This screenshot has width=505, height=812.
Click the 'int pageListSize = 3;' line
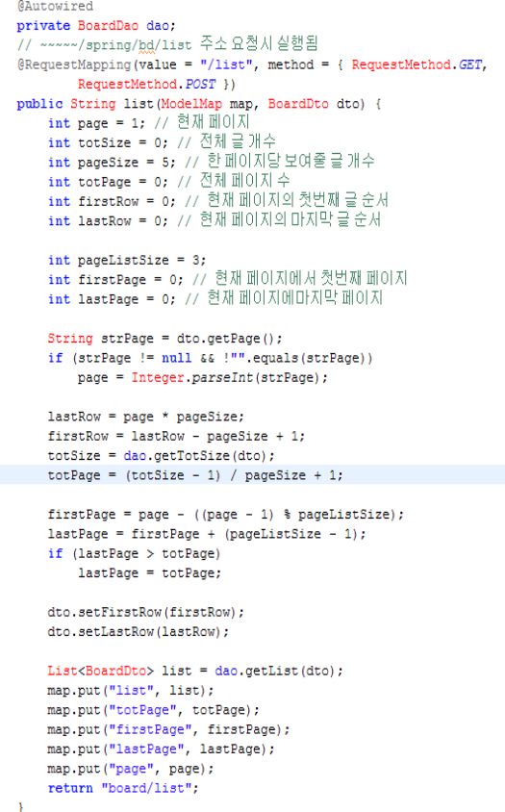click(x=127, y=260)
